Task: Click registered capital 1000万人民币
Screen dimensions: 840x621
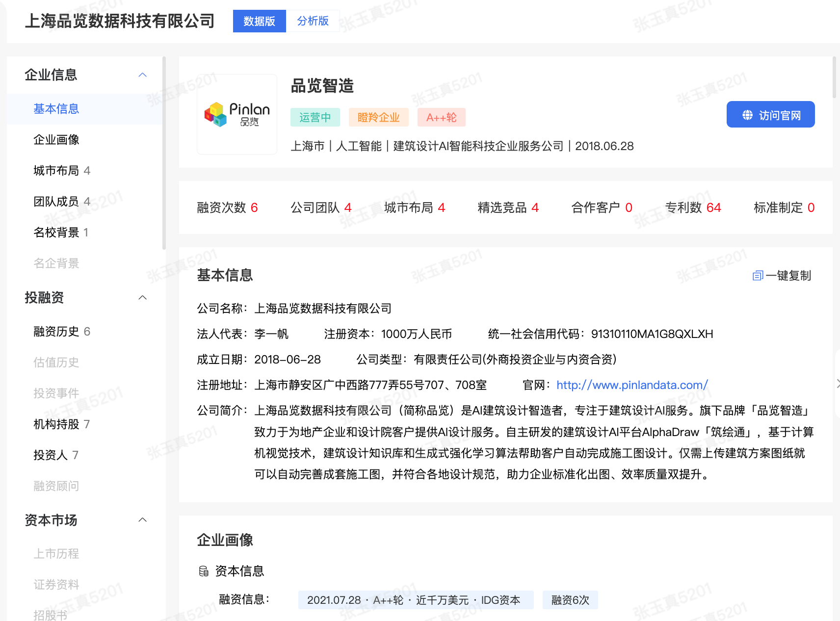Action: tap(417, 334)
